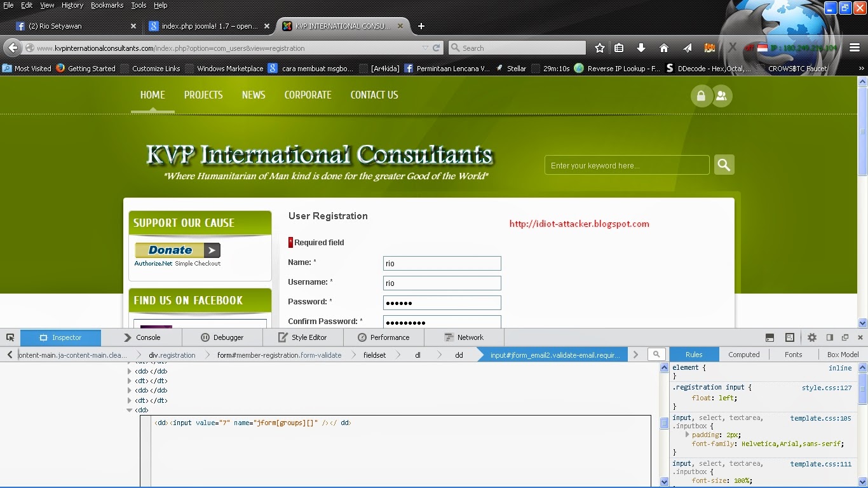Bookmark this page with the star icon
Screen dimensions: 868x488
[599, 48]
